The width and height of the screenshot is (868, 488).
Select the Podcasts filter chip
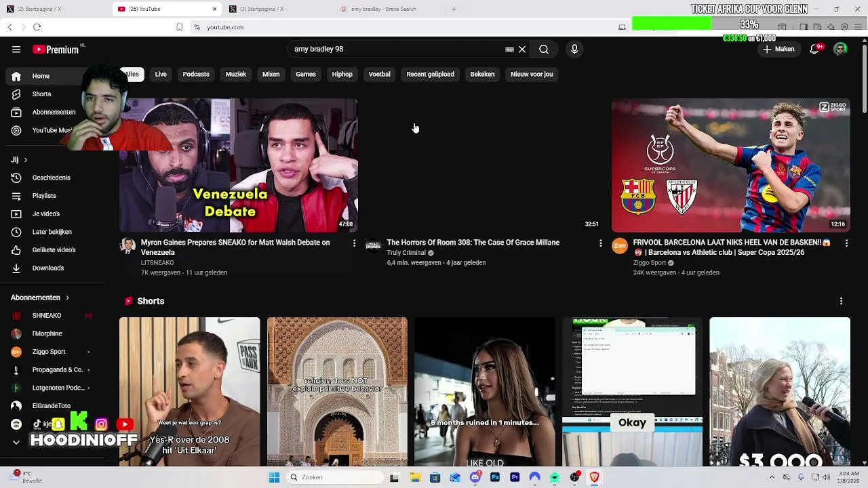(x=196, y=75)
